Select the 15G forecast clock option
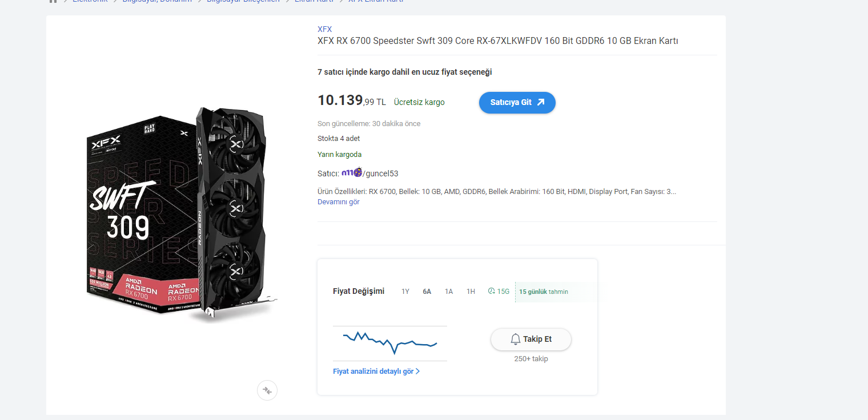Viewport: 868px width, 420px height. click(x=499, y=292)
